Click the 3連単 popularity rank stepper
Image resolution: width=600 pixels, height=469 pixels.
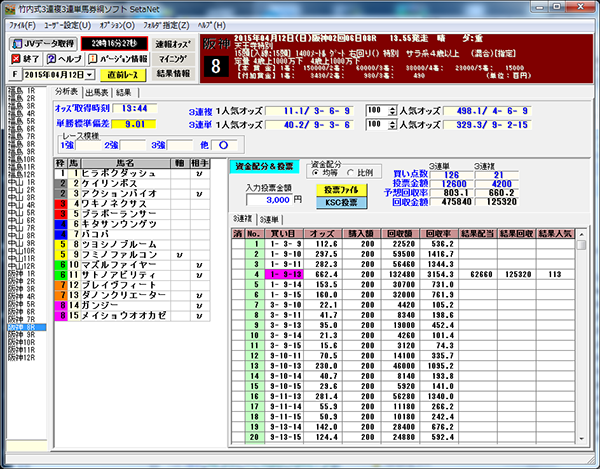click(x=392, y=125)
